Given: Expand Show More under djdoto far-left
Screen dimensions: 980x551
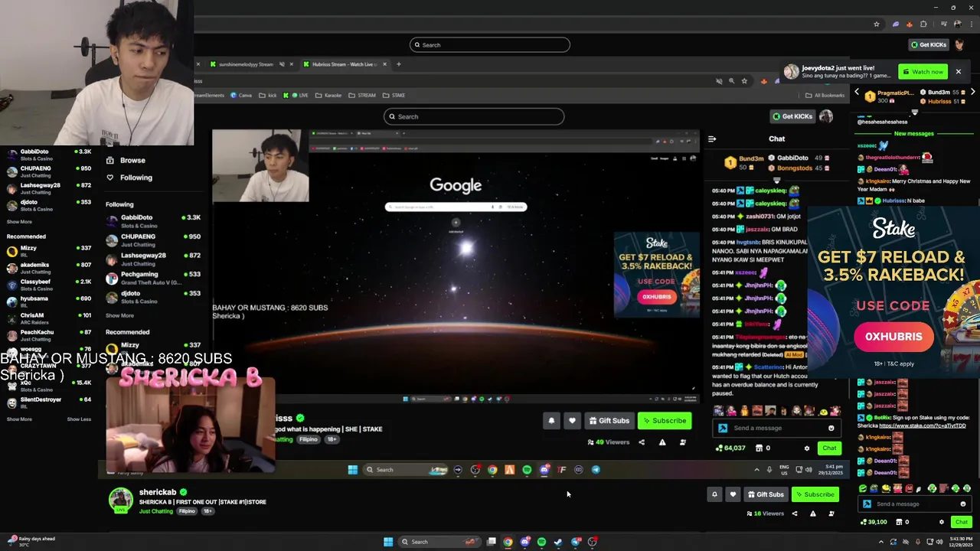Looking at the screenshot, I should click(19, 222).
